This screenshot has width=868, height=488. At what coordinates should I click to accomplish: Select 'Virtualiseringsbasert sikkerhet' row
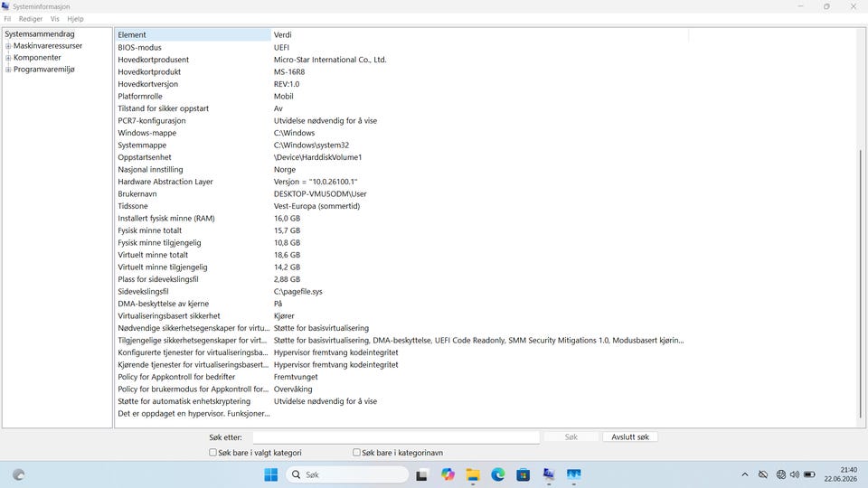401,316
